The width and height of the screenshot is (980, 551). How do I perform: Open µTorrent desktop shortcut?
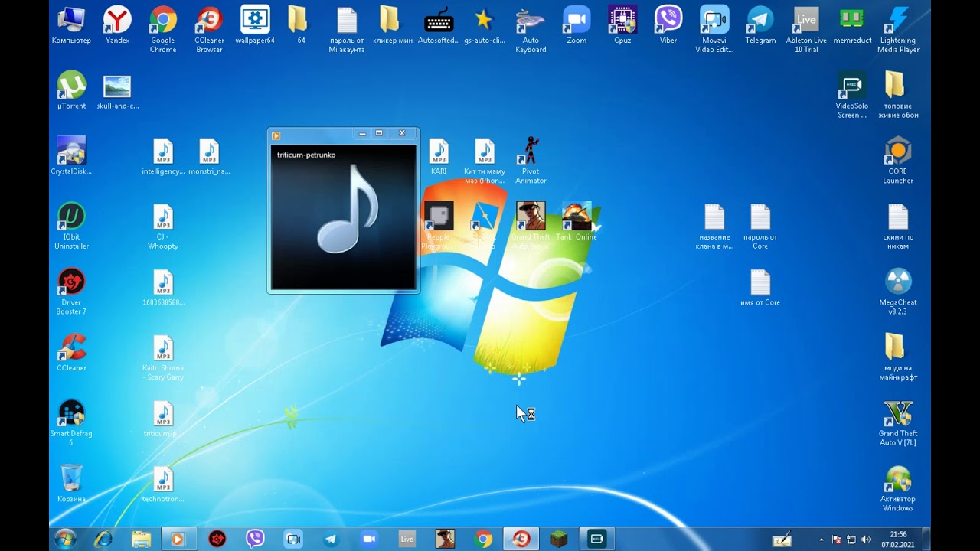pos(71,91)
